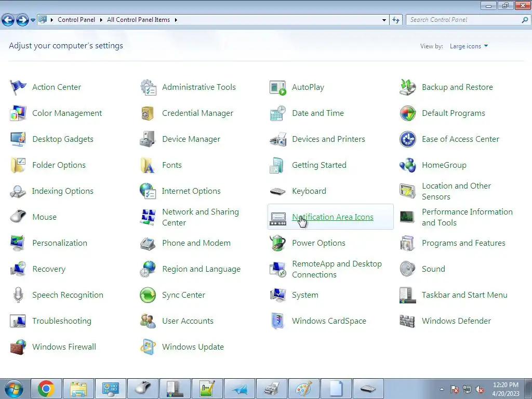Open the Sound speaker icon

(407, 269)
